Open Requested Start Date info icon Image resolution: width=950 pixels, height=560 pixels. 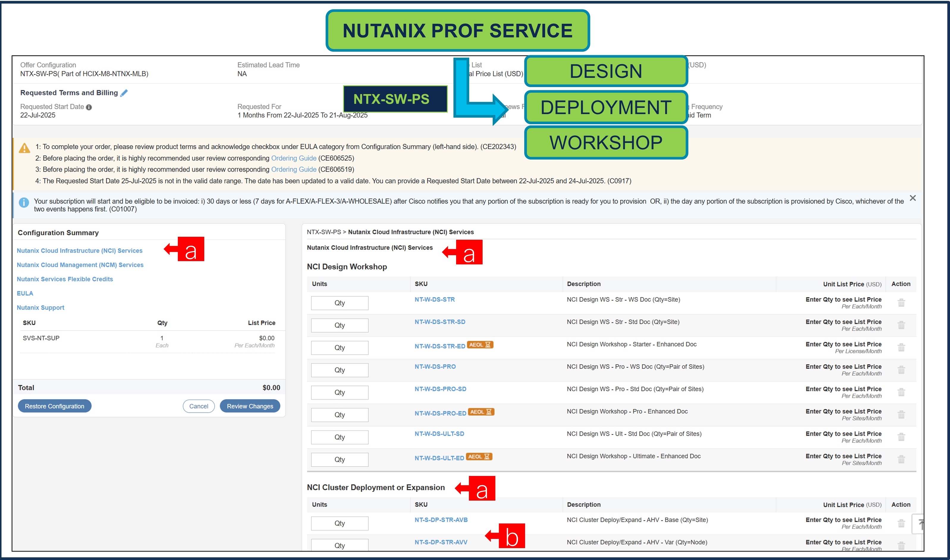(x=89, y=107)
